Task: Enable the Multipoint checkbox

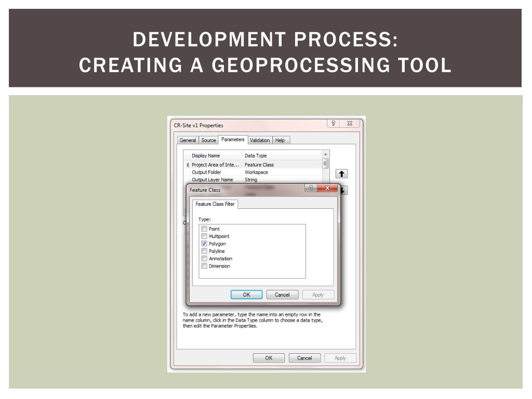Action: [204, 236]
